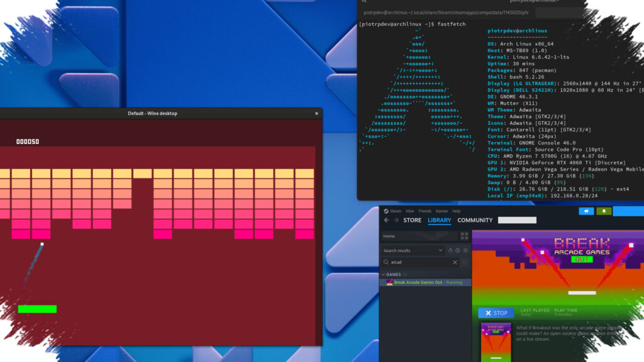Viewport: 644px width, 362px height.
Task: Open the Steam menu
Action: 396,211
